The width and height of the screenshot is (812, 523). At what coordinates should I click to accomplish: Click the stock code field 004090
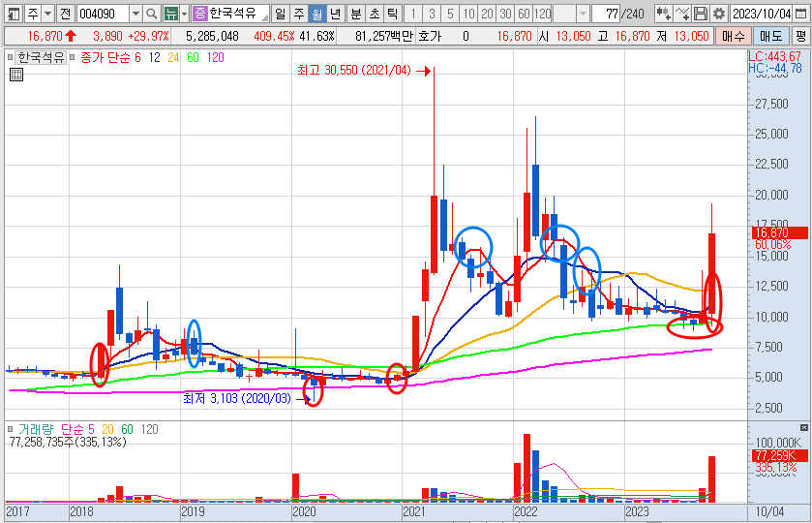(103, 14)
